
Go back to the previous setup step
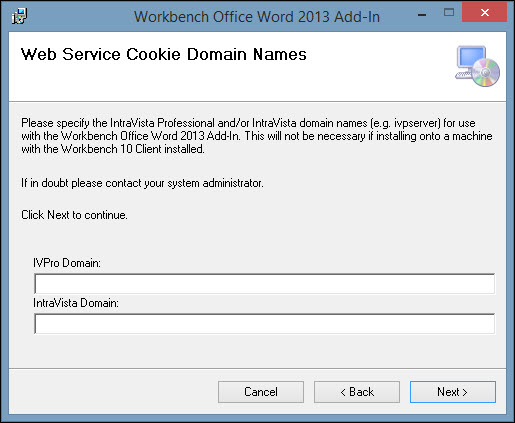[x=357, y=392]
